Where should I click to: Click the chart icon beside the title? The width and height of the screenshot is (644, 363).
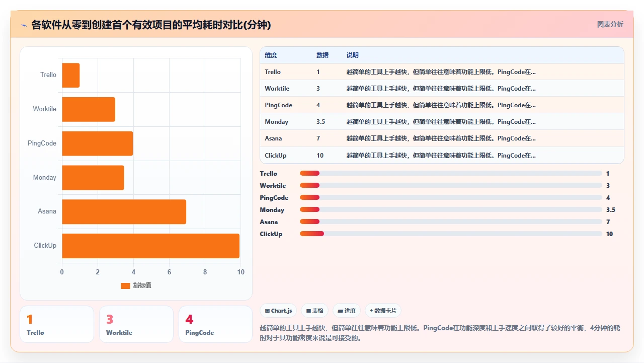[x=24, y=25]
